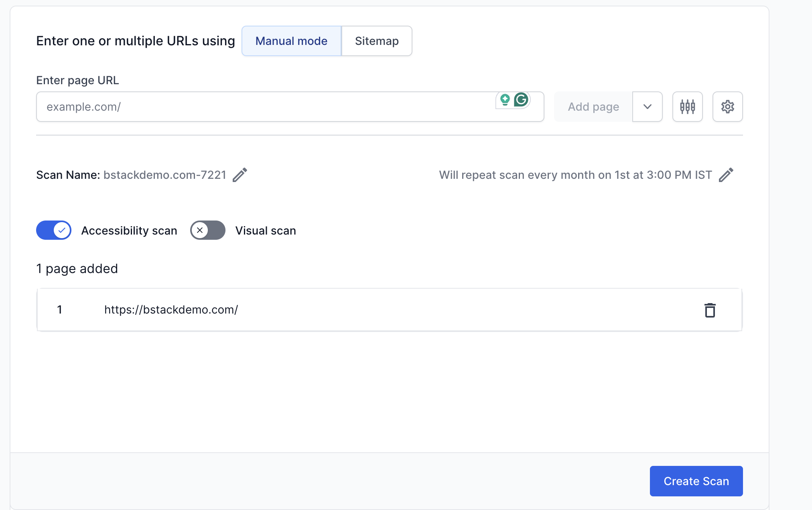Focus the Enter page URL field
812x510 pixels.
click(x=265, y=107)
